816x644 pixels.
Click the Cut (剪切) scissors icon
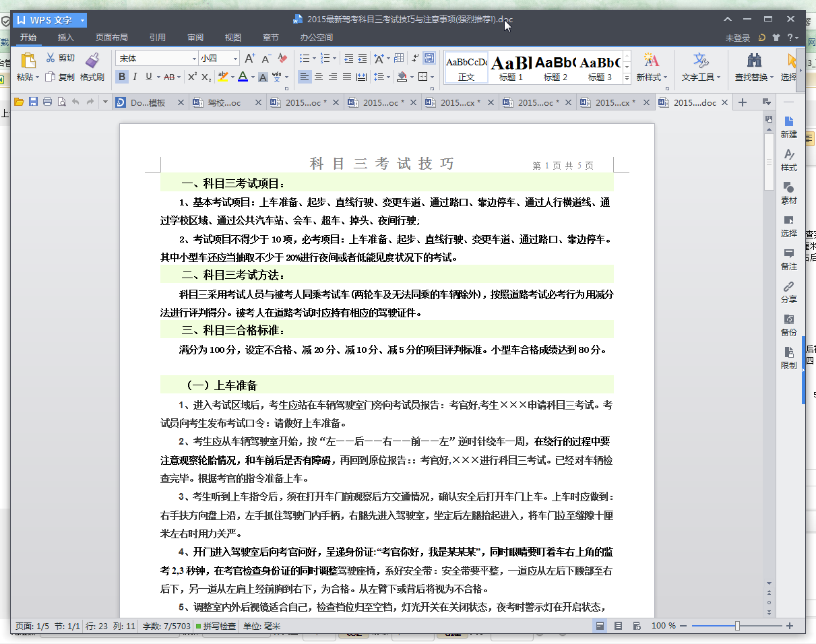(x=51, y=58)
